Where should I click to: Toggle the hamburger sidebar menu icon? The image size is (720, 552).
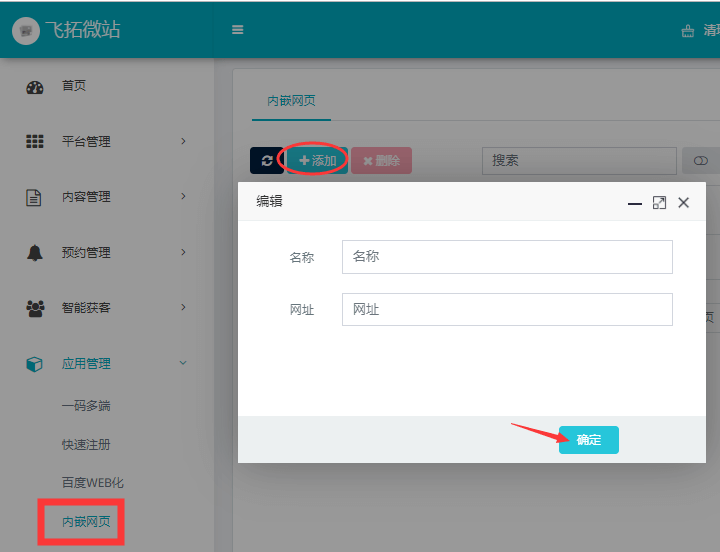tap(237, 30)
